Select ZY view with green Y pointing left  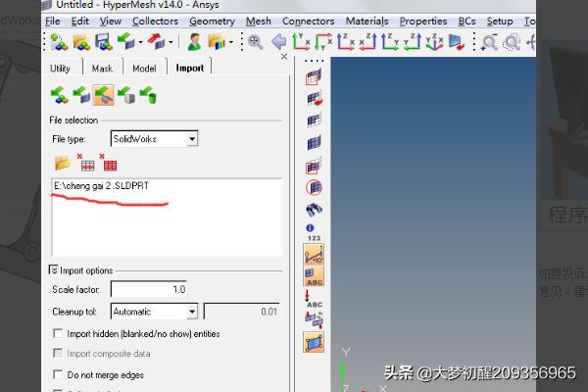(413, 42)
